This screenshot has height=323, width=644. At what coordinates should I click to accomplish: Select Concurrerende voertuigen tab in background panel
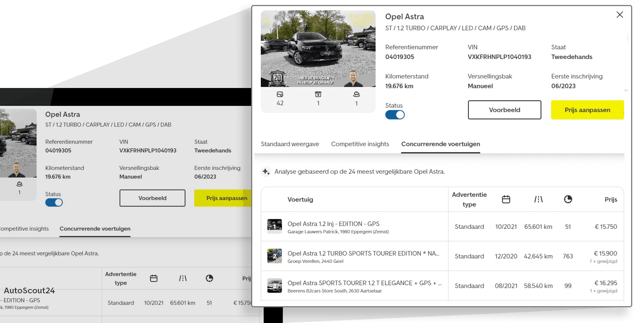95,229
